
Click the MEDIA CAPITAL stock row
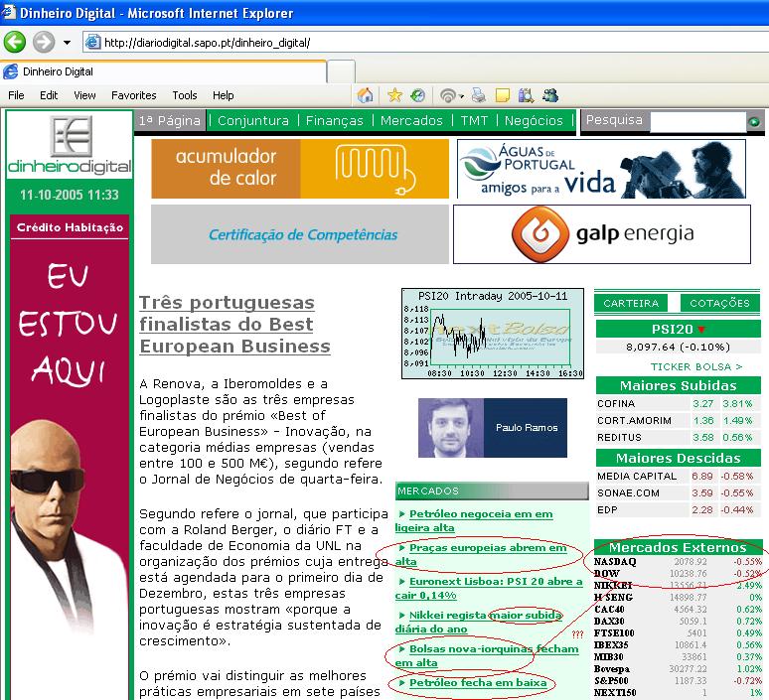point(678,476)
